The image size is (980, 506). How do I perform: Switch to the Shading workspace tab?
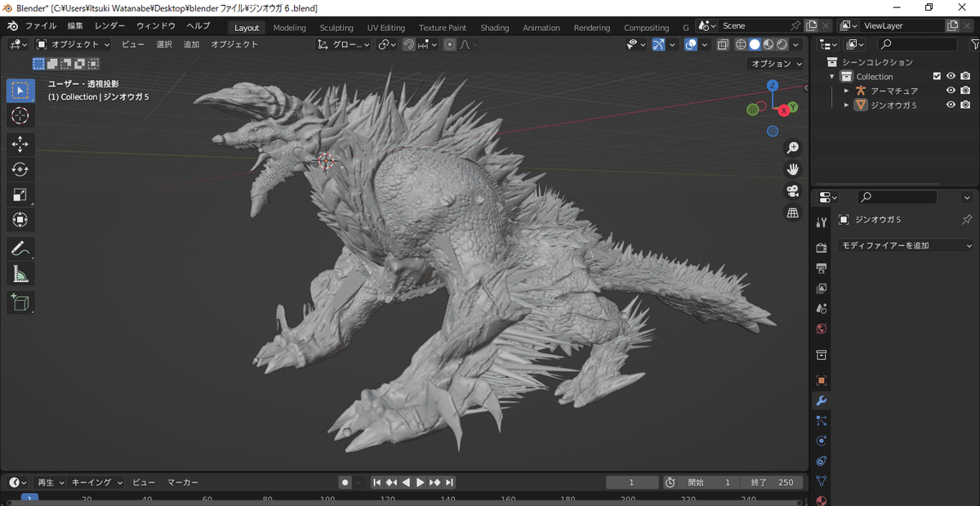(x=494, y=28)
